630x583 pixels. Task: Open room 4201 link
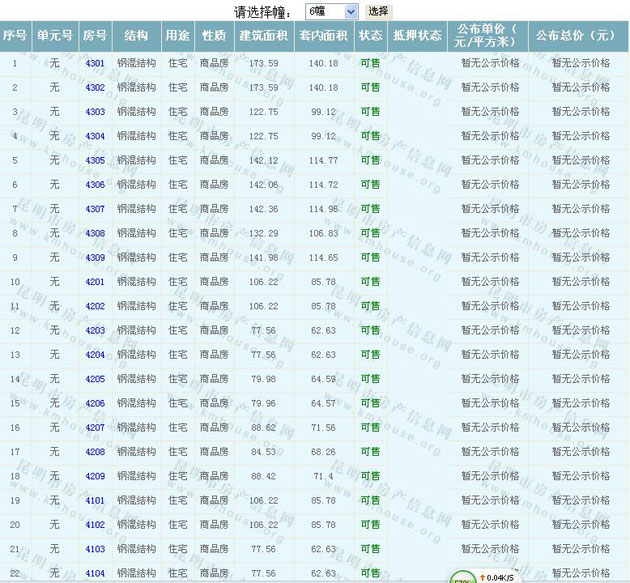(95, 282)
